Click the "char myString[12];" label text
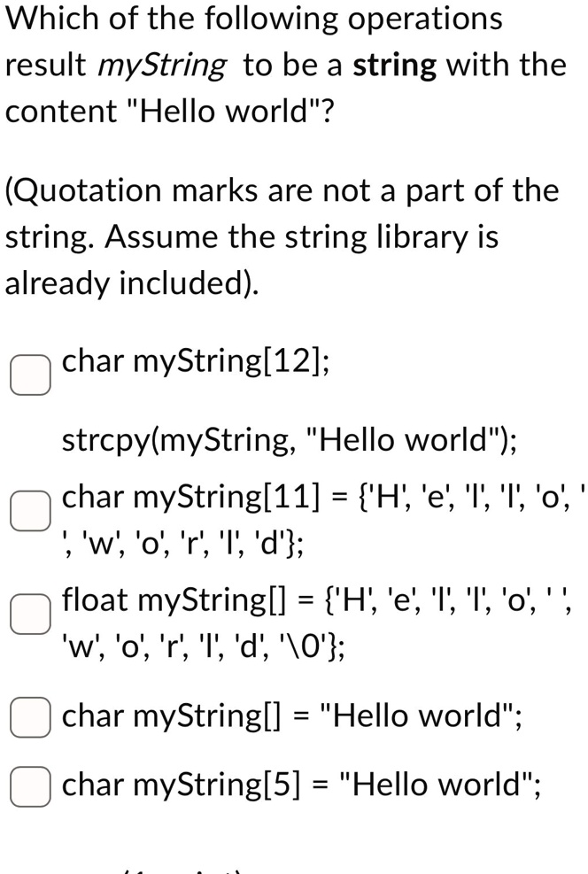 tap(195, 361)
